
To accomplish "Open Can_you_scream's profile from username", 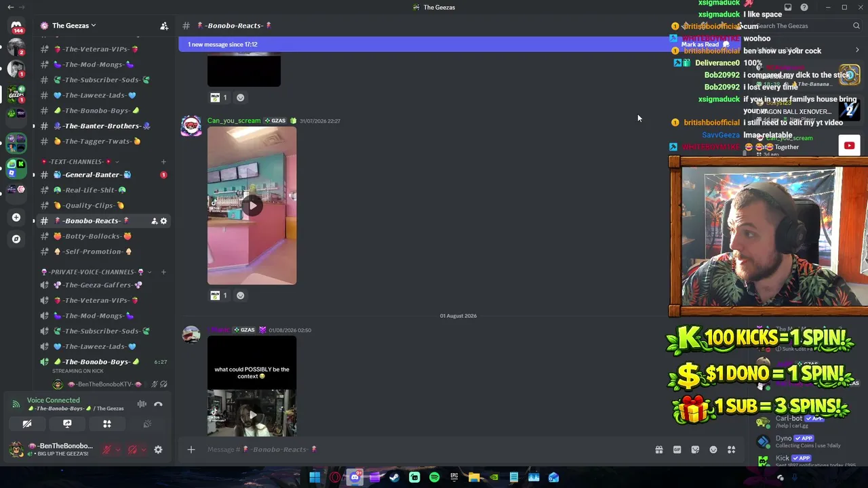I will click(x=234, y=121).
